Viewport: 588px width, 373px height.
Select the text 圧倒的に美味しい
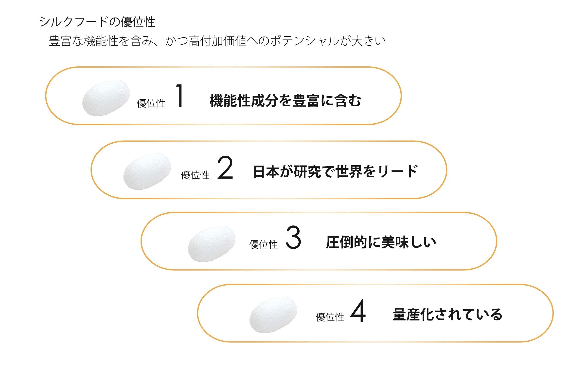point(381,242)
